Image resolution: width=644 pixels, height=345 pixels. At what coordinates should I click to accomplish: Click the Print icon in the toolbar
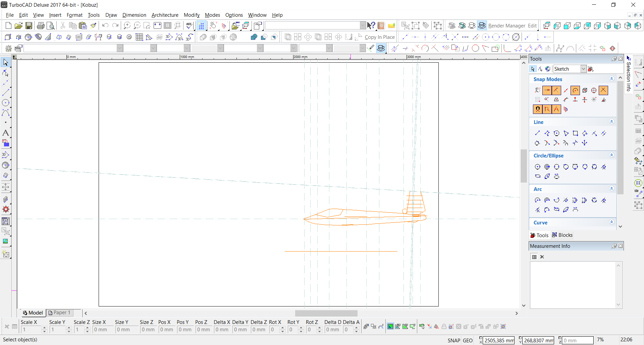coord(41,26)
